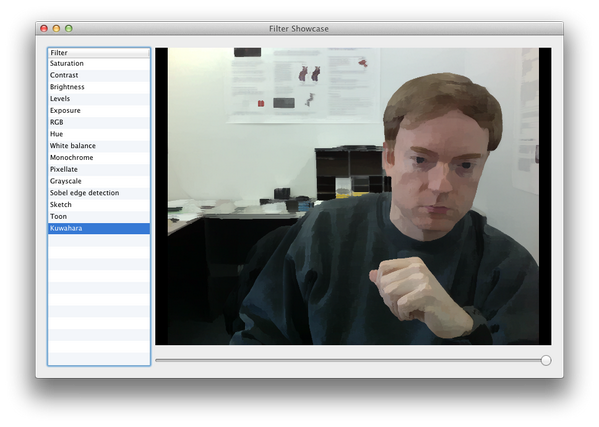Select the RGB filter row
The height and width of the screenshot is (427, 599).
pyautogui.click(x=99, y=123)
